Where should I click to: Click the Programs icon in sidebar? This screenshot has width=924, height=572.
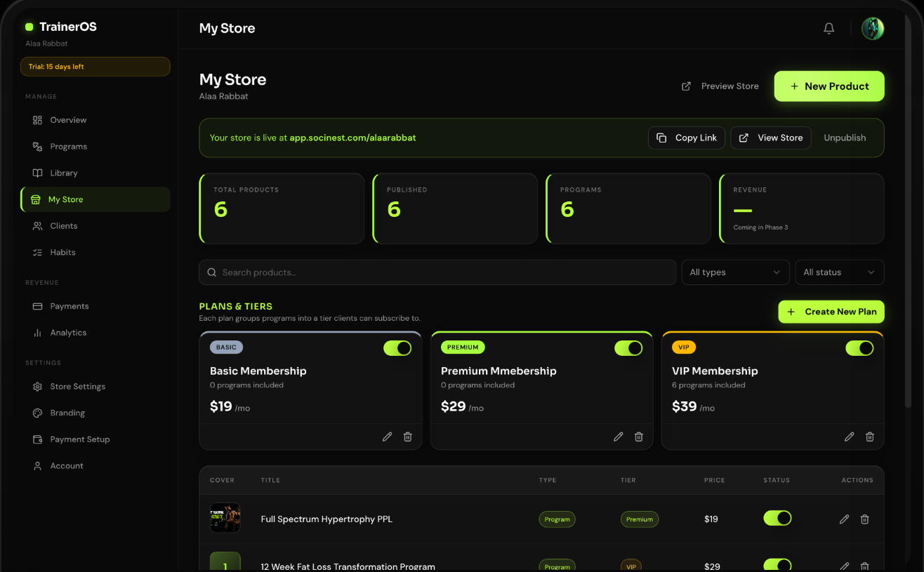click(37, 147)
